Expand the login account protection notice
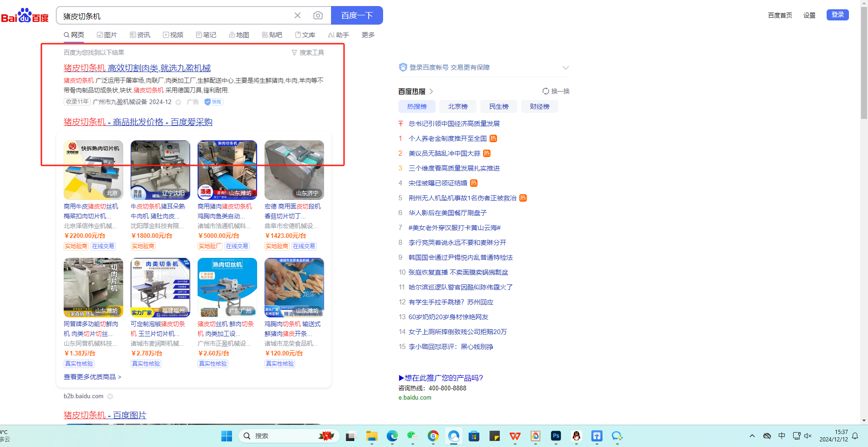This screenshot has height=447, width=868. [565, 68]
